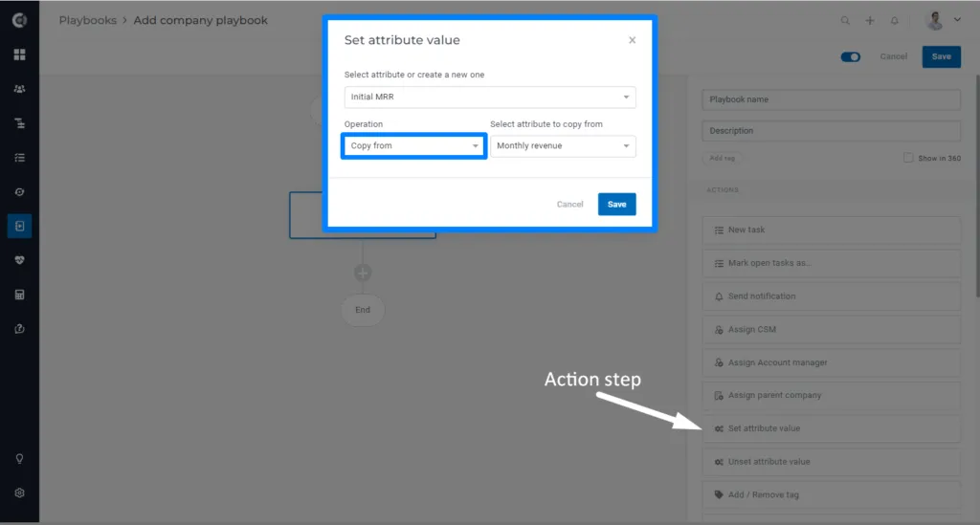This screenshot has width=980, height=525.
Task: Open the Initial MRR attribute dropdown
Action: tap(490, 97)
